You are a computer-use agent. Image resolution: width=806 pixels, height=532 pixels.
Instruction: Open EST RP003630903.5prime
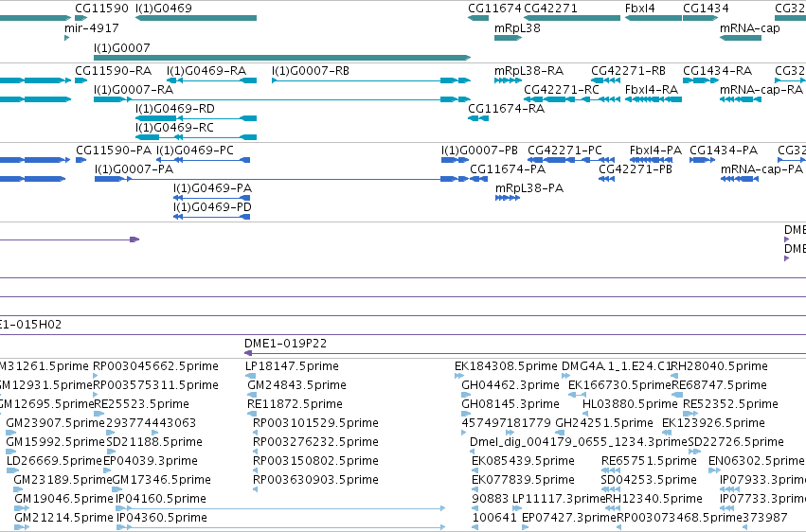coord(315,480)
